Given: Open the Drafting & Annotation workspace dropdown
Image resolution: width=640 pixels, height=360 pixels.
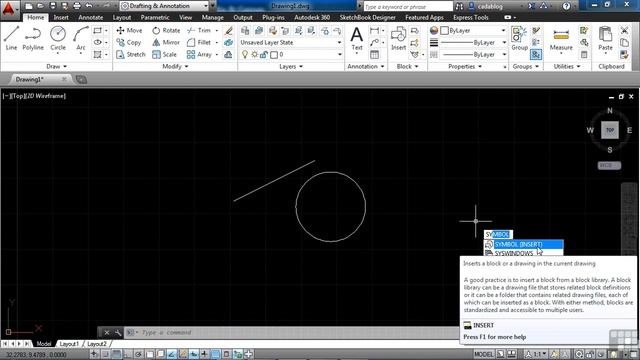Looking at the screenshot, I should click(x=165, y=6).
